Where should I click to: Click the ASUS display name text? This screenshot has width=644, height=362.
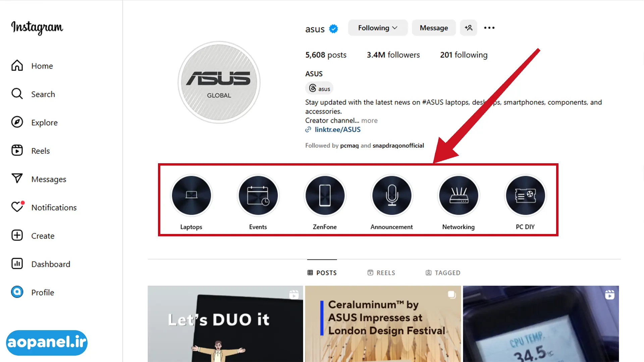(x=314, y=74)
